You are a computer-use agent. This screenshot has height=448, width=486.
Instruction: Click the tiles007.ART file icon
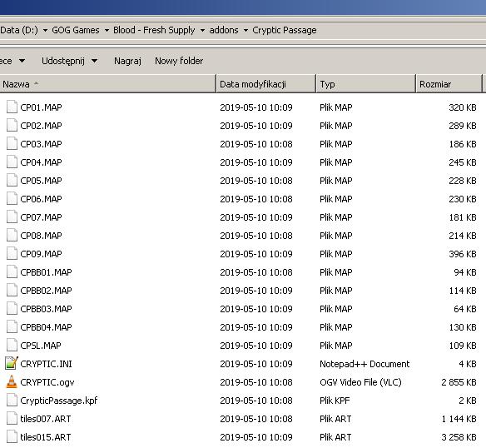[x=12, y=418]
